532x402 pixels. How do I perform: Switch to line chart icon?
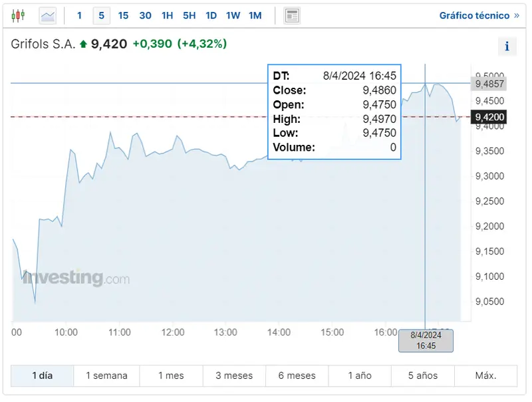point(47,15)
